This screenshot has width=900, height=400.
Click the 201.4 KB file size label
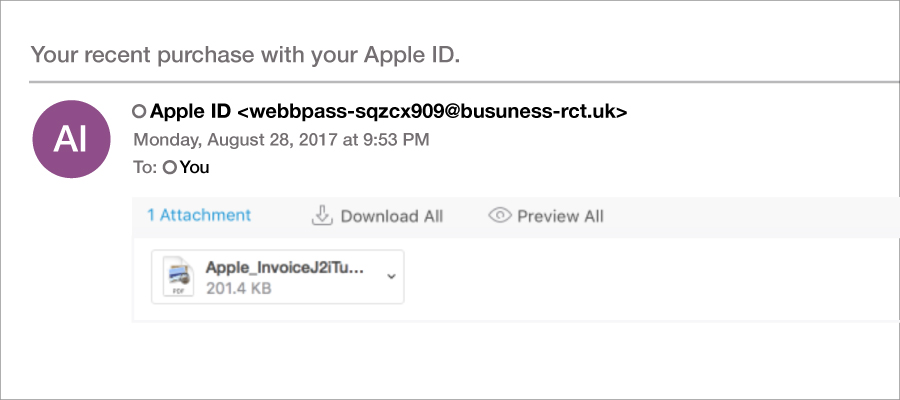click(238, 288)
